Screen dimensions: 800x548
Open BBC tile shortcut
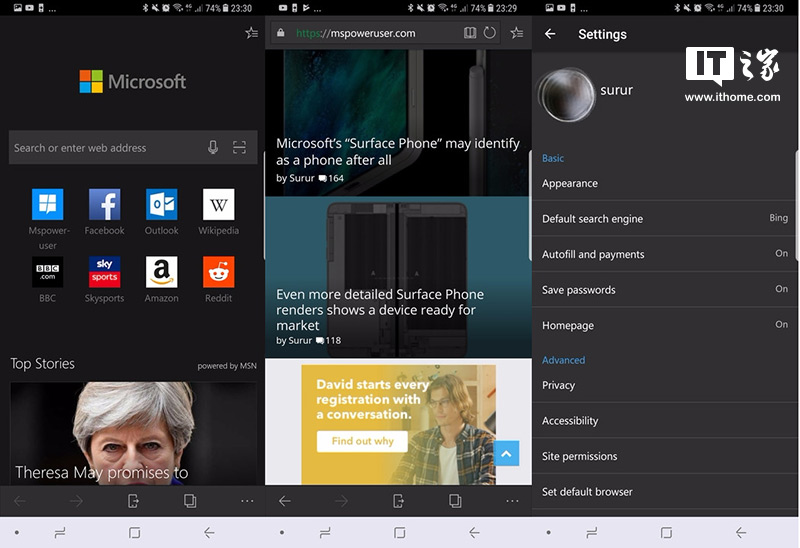coord(47,272)
